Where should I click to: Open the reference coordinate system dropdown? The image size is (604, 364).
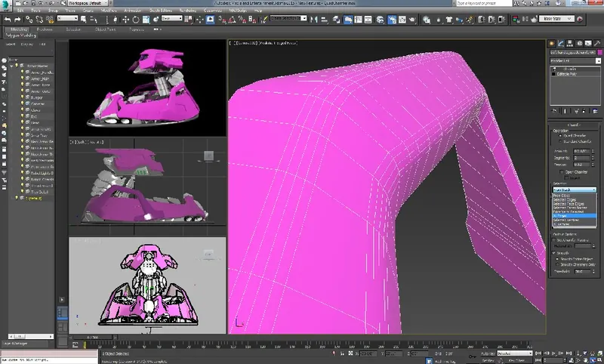tap(171, 18)
